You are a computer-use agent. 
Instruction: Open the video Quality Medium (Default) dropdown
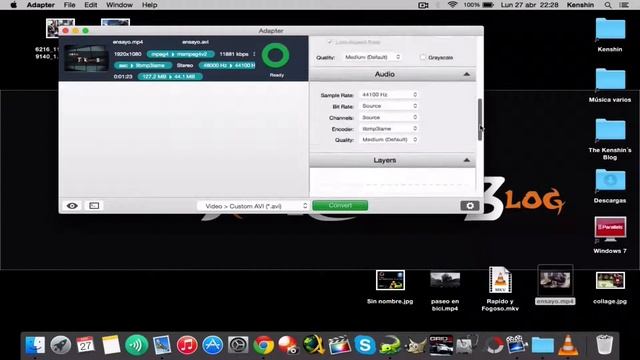(372, 57)
